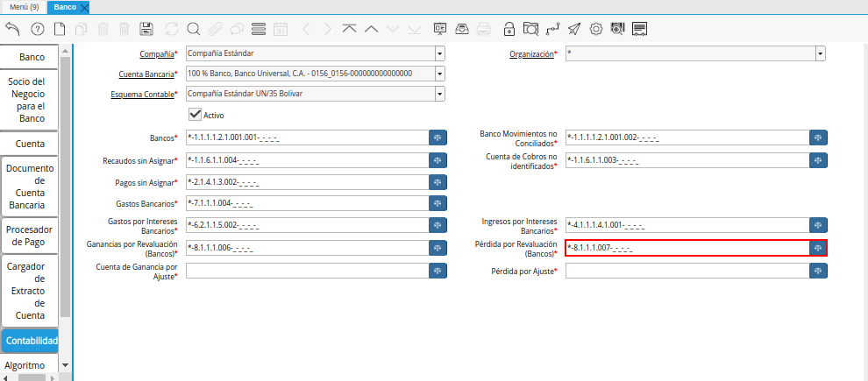Save record with floppy disk icon
The image size is (868, 381).
(x=146, y=29)
